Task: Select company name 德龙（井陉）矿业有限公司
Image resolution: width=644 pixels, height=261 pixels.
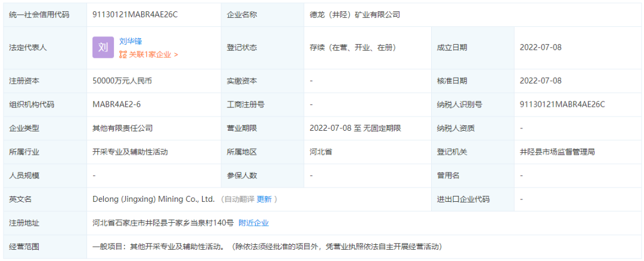Action: 355,15
